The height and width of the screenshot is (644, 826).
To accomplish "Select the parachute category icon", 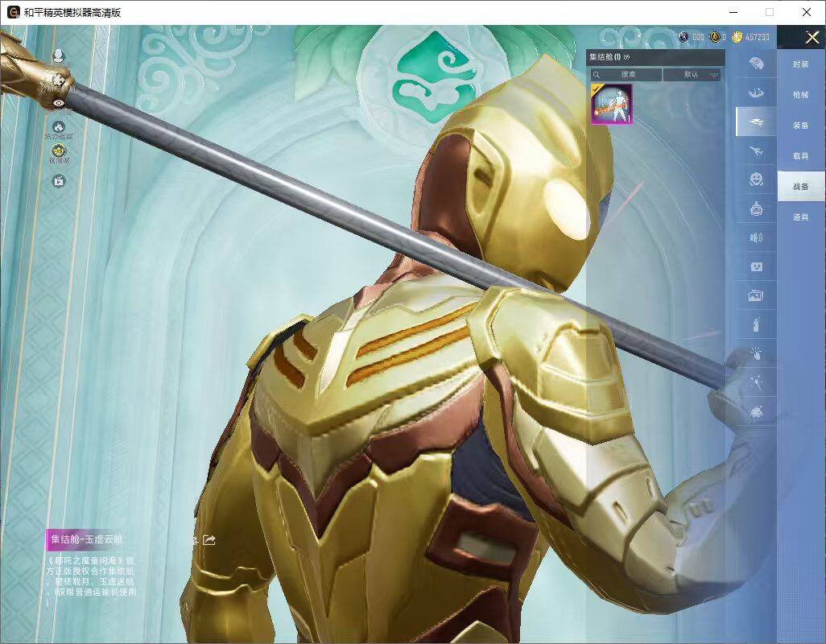I will (x=756, y=64).
